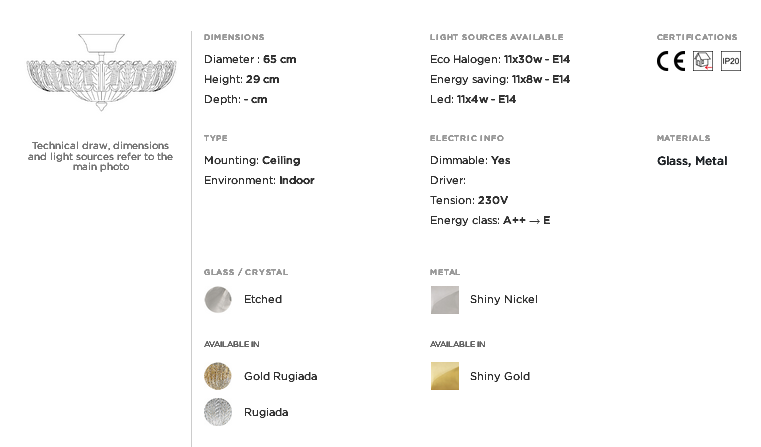The image size is (761, 447).
Task: Click the CE certification mark icon
Action: coord(671,61)
